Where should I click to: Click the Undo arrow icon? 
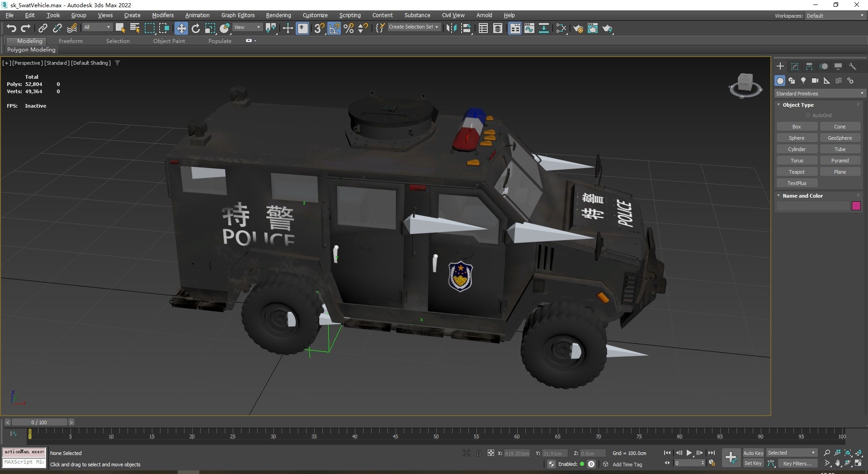(11, 28)
